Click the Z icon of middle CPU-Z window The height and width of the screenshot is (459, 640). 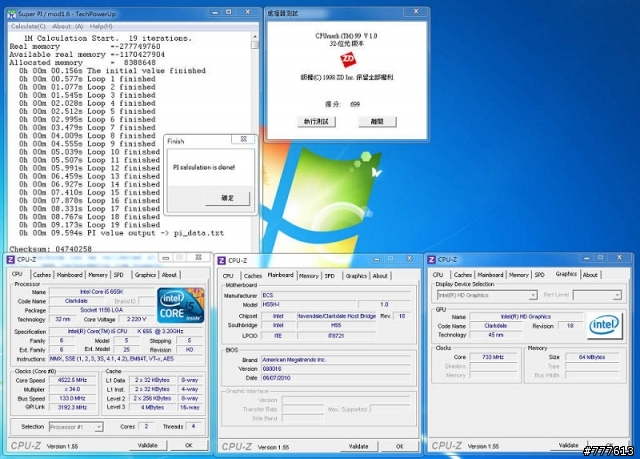click(x=222, y=260)
